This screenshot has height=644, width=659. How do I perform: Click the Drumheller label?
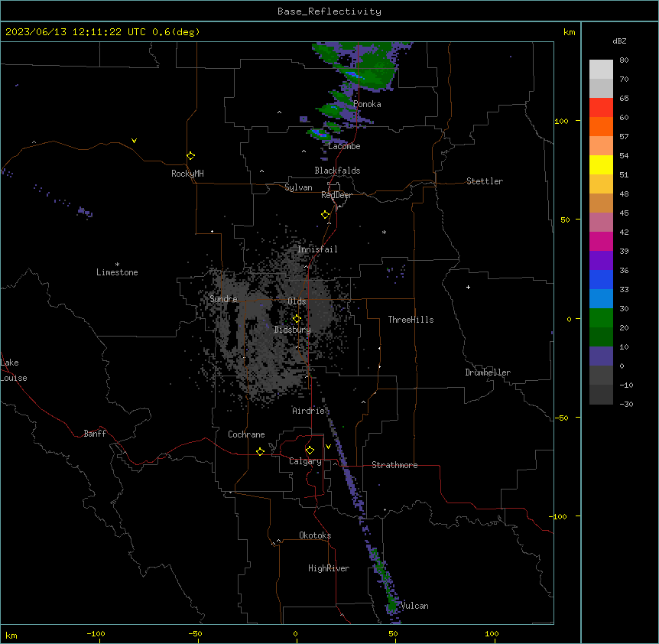pos(488,372)
